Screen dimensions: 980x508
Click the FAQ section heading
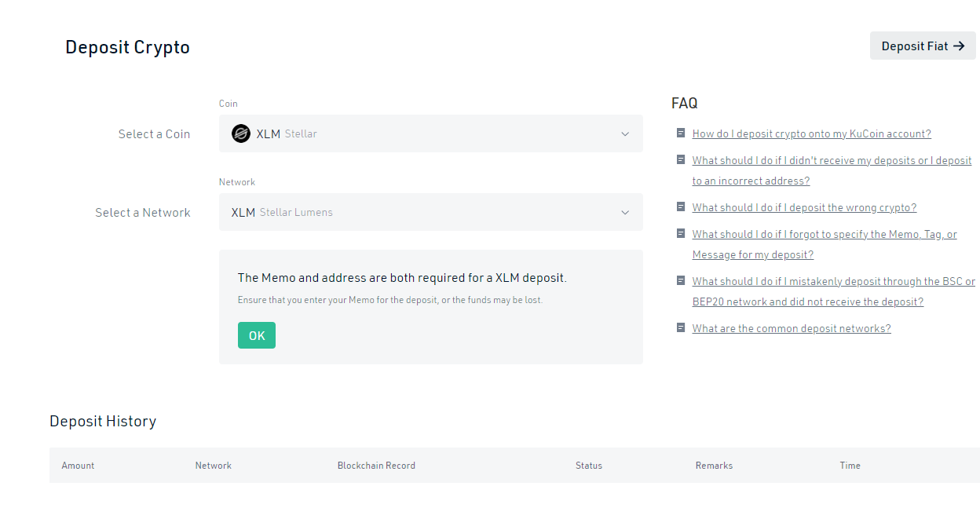point(685,103)
